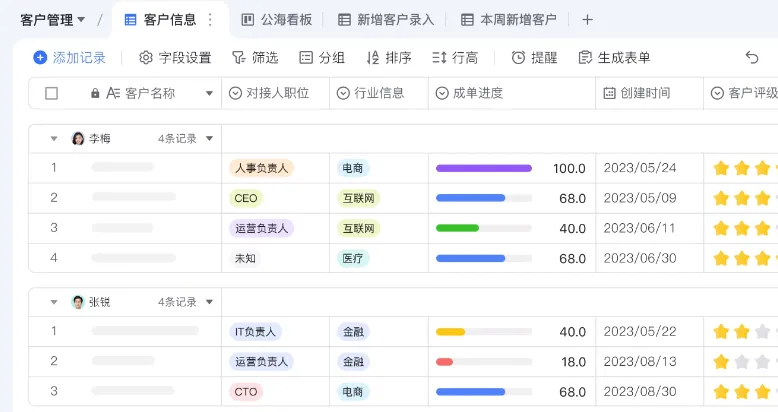Click the reminder alarm clock icon

point(518,58)
